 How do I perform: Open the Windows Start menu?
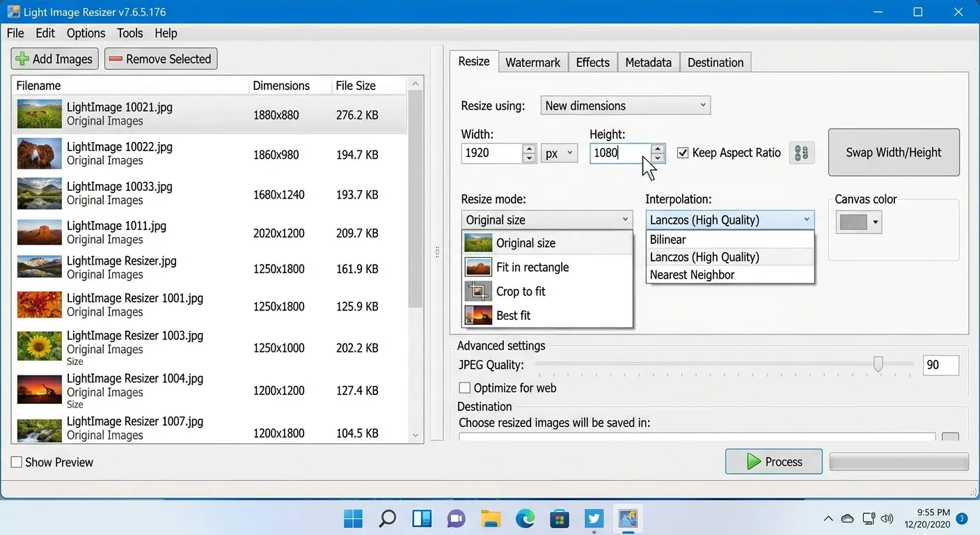pyautogui.click(x=354, y=518)
